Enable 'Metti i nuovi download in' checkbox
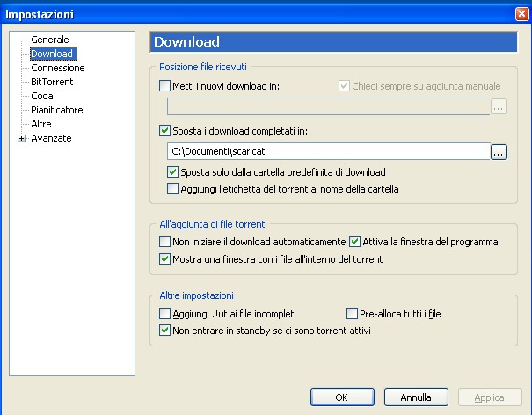This screenshot has height=415, width=532. coord(164,86)
